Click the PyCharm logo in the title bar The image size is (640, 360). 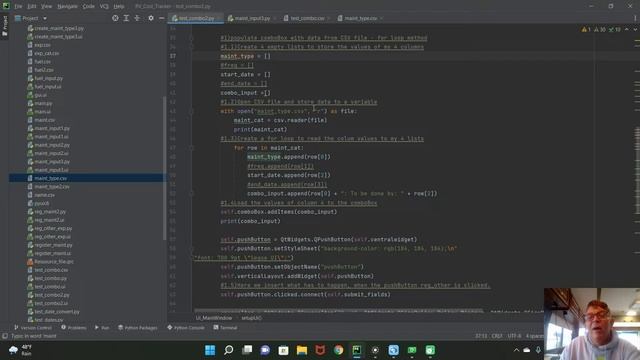(6, 6)
